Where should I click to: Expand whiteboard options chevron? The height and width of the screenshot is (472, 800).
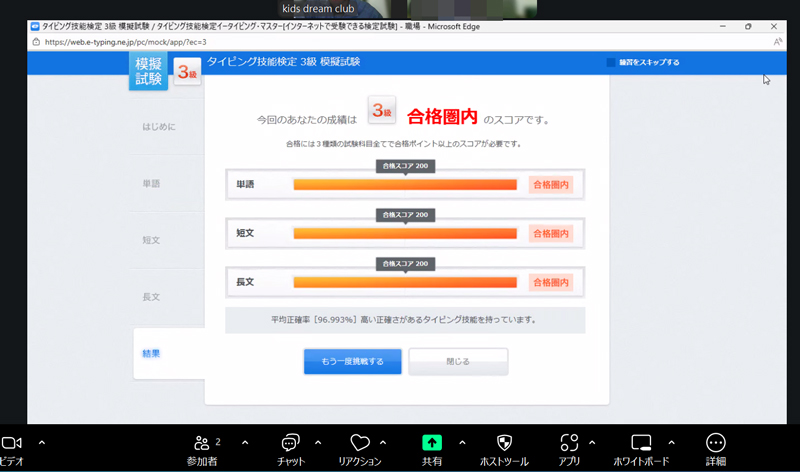pyautogui.click(x=671, y=443)
